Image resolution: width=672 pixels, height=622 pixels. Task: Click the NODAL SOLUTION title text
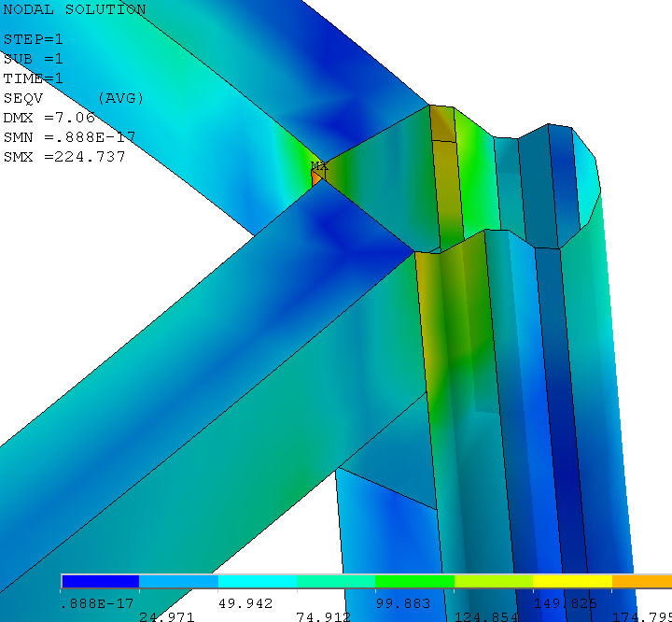(x=75, y=10)
